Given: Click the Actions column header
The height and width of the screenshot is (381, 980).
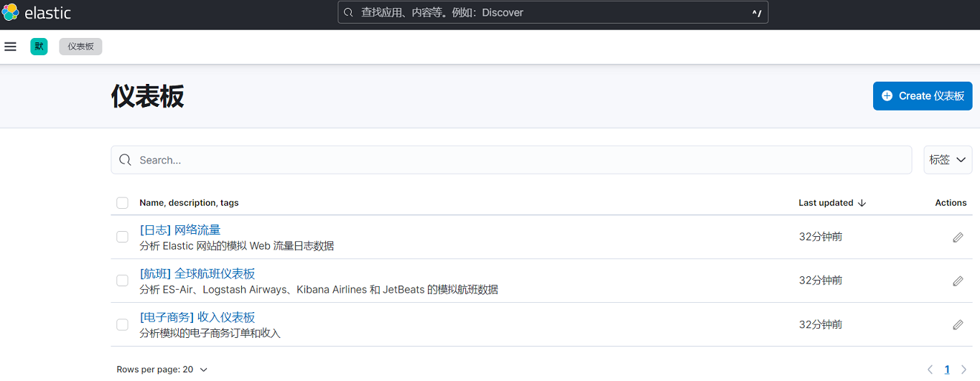Looking at the screenshot, I should click(x=951, y=203).
